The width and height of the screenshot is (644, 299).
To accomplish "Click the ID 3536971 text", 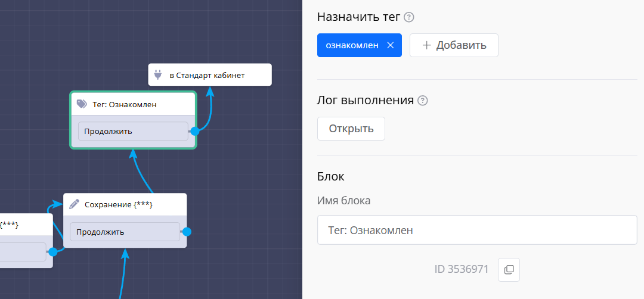I will (462, 269).
